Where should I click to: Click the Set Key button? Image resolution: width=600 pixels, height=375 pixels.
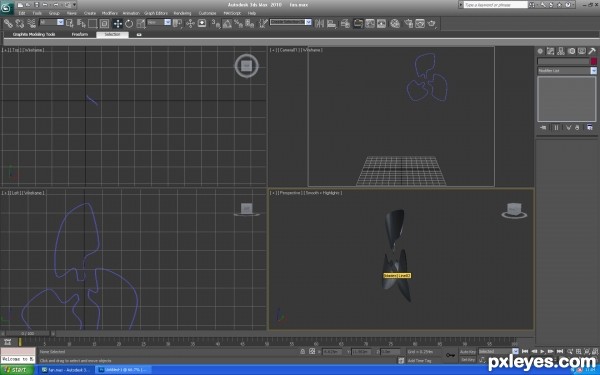point(467,360)
